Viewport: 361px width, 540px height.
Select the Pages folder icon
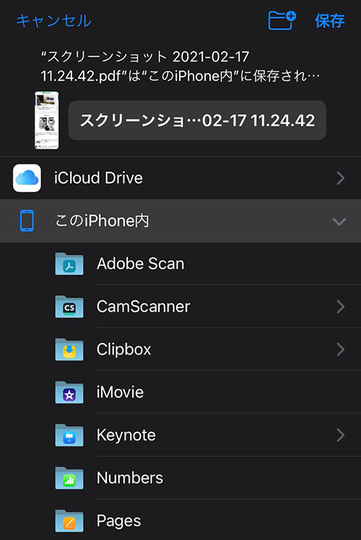[69, 521]
